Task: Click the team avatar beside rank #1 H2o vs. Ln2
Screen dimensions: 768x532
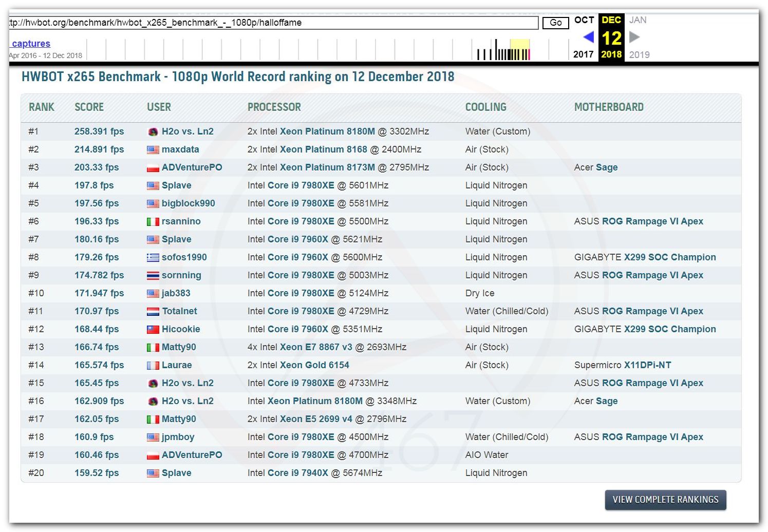Action: pyautogui.click(x=153, y=132)
